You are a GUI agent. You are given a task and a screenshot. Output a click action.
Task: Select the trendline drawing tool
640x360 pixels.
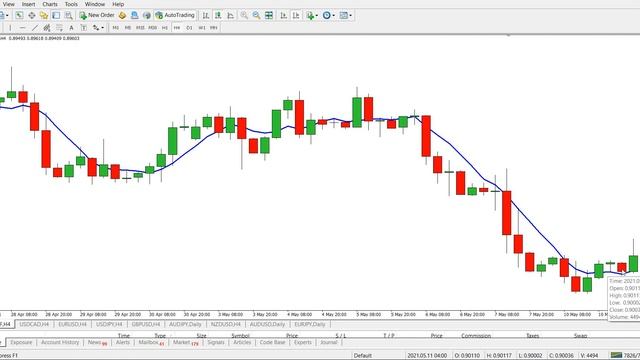(x=35, y=28)
